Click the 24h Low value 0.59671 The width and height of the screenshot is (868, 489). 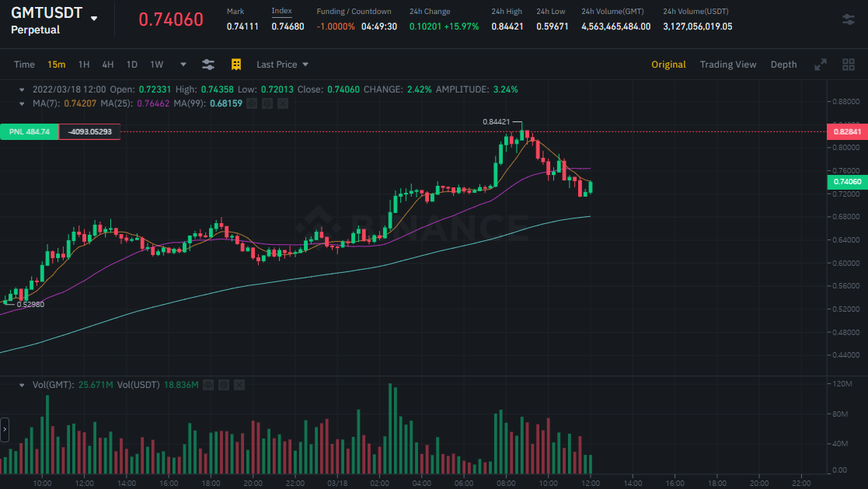pos(552,26)
